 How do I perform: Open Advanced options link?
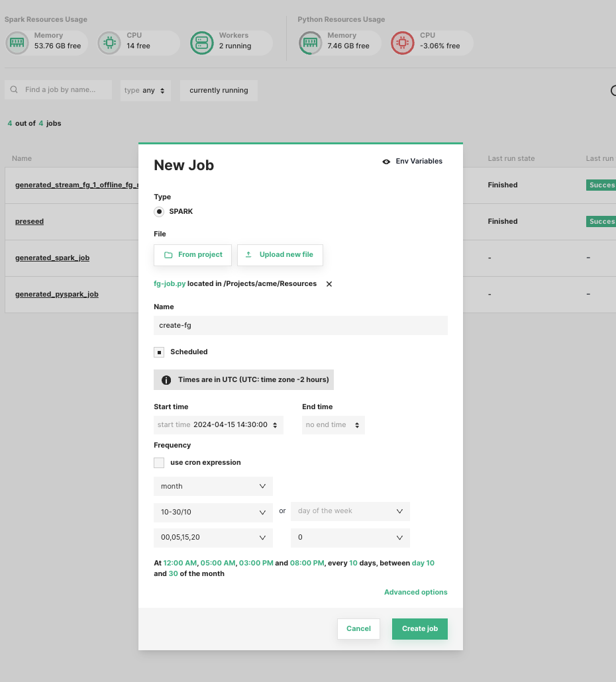tap(415, 593)
